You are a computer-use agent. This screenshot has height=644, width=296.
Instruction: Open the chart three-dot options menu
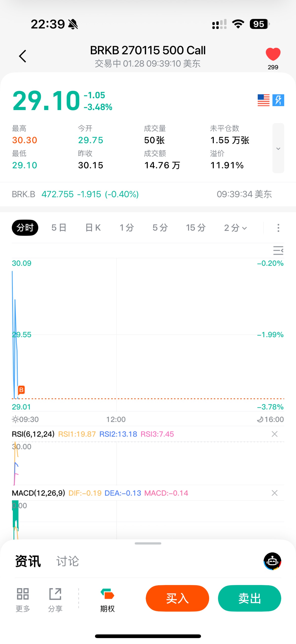(278, 228)
